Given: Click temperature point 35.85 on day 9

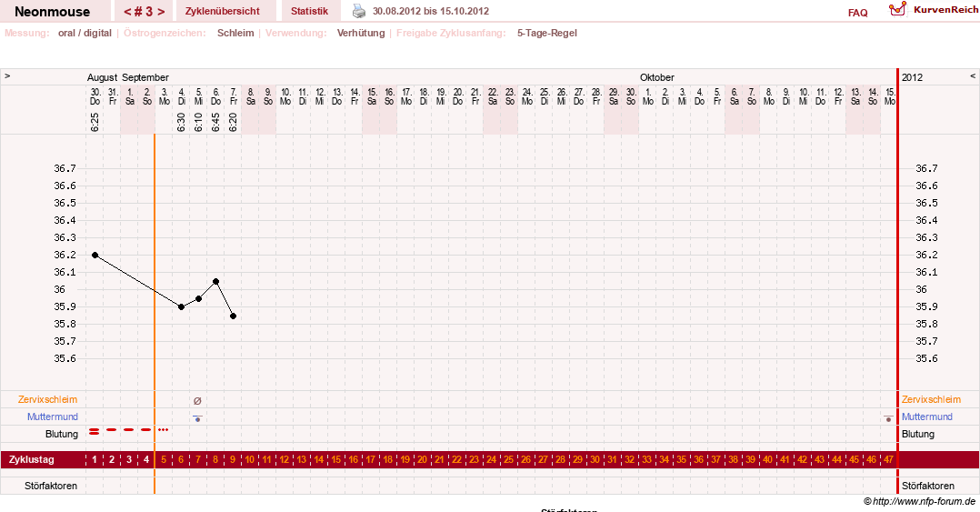Looking at the screenshot, I should tap(233, 316).
